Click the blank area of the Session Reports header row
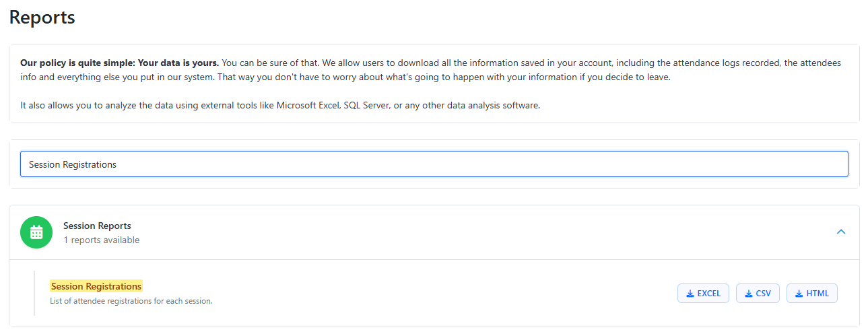 click(471, 232)
